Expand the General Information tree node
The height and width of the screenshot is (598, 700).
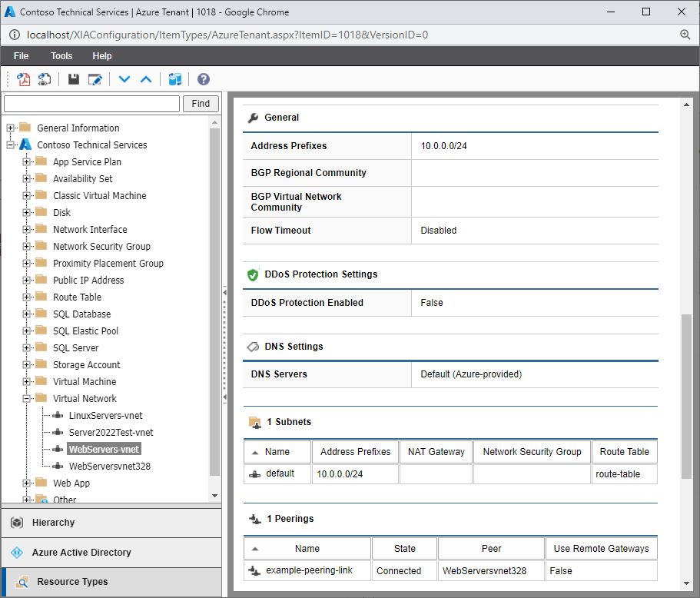(x=10, y=128)
